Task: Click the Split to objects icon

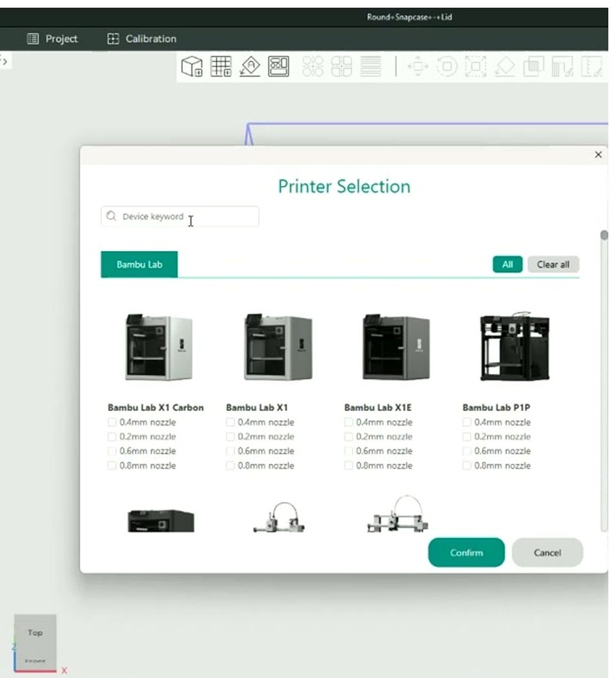Action: [x=313, y=66]
